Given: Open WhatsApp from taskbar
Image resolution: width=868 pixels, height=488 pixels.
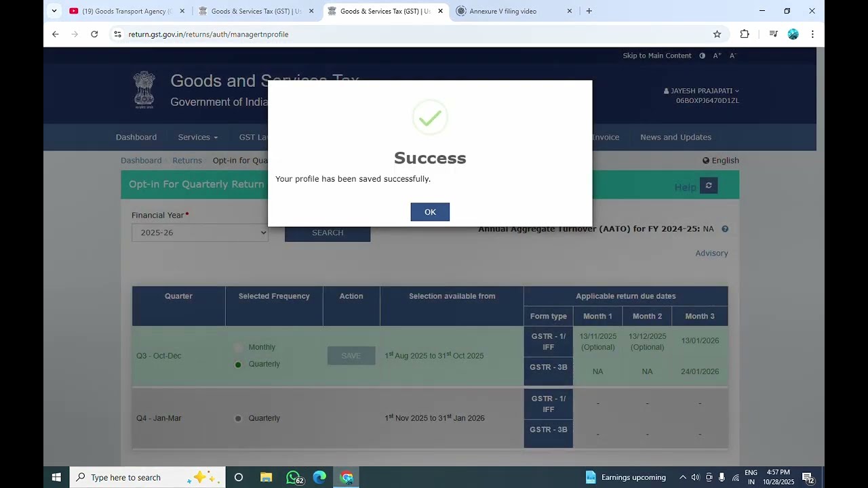Looking at the screenshot, I should pos(293,477).
